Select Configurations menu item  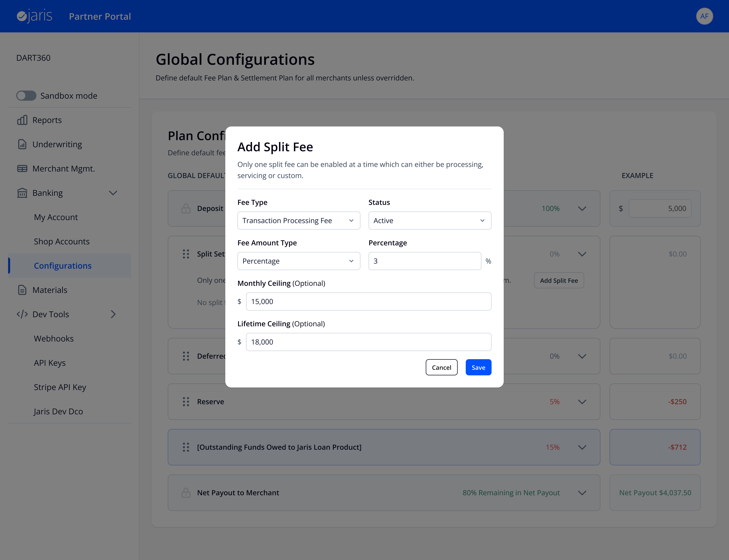click(x=70, y=266)
